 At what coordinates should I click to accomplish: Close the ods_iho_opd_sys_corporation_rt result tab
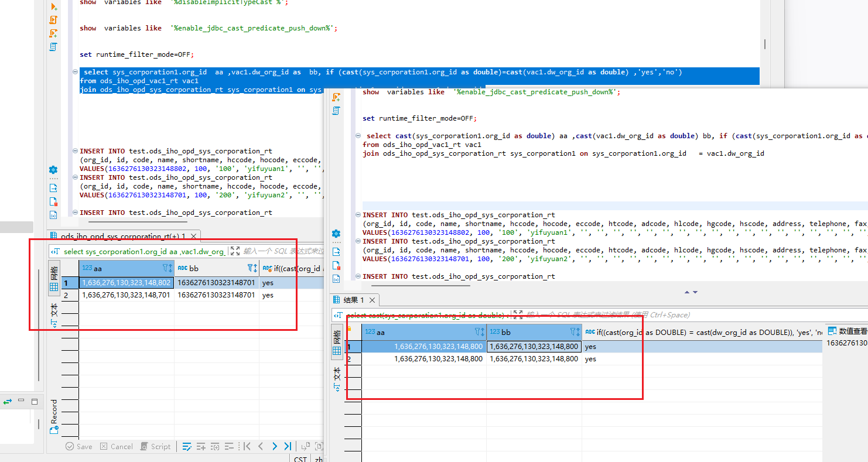[x=193, y=237]
